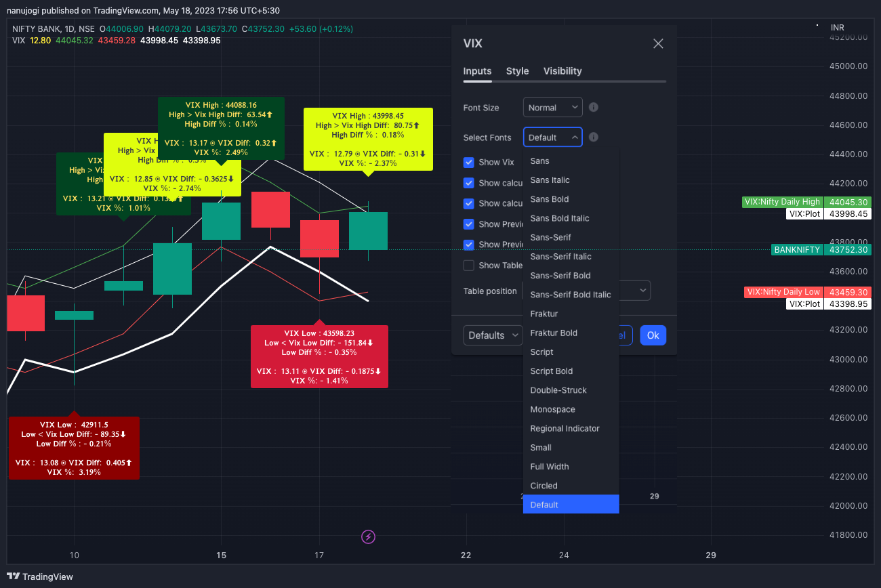This screenshot has width=881, height=588.
Task: Choose Circled font option
Action: (571, 486)
